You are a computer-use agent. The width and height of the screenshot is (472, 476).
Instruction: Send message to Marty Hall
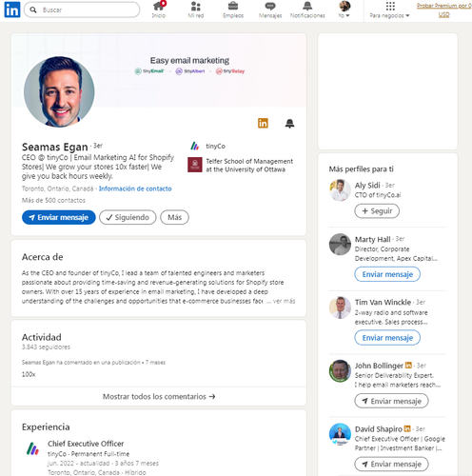pos(387,274)
